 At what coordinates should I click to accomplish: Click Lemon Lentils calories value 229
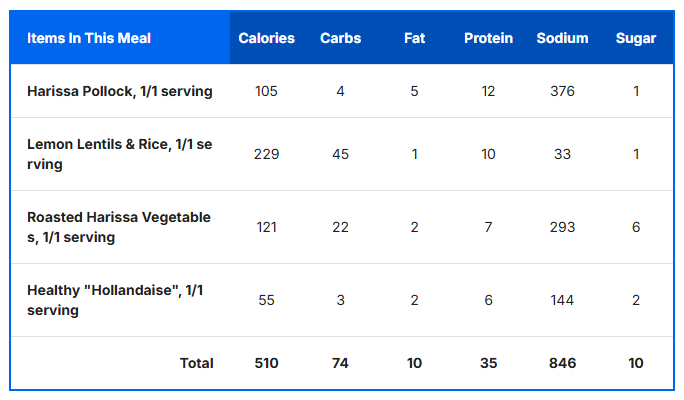point(267,154)
